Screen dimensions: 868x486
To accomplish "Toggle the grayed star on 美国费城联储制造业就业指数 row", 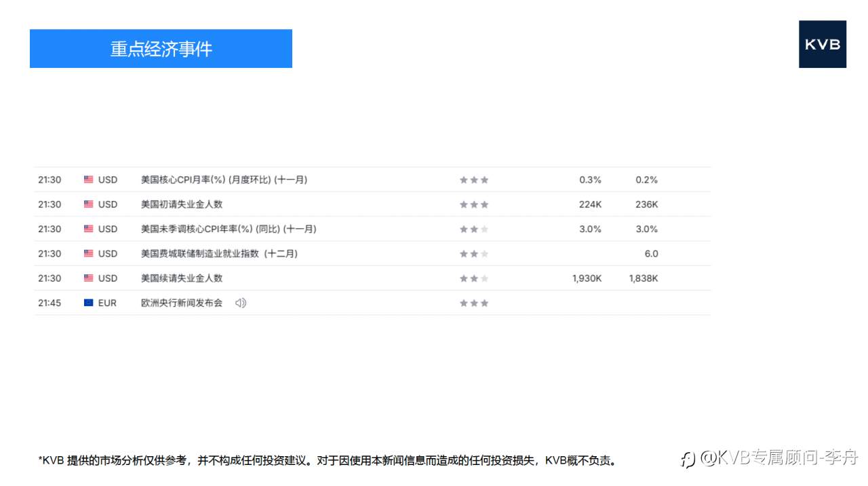I will 484,253.
